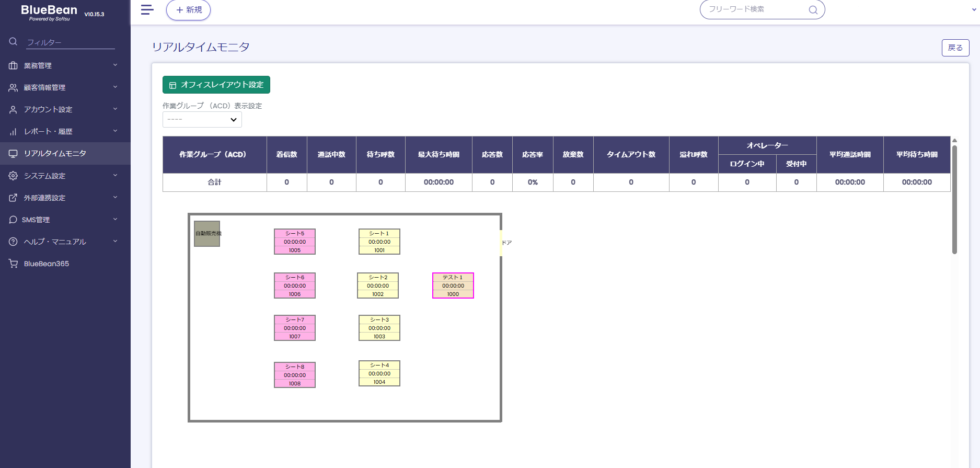Expand the アカウント設定 menu chevron
This screenshot has height=468, width=980.
115,109
